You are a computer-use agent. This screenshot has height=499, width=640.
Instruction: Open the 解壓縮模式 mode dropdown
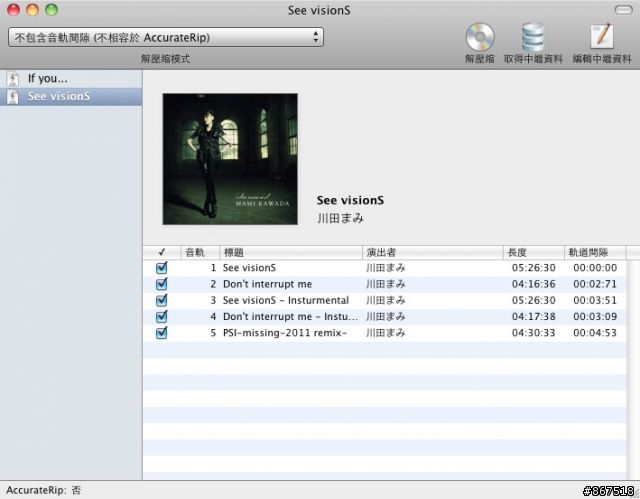166,38
